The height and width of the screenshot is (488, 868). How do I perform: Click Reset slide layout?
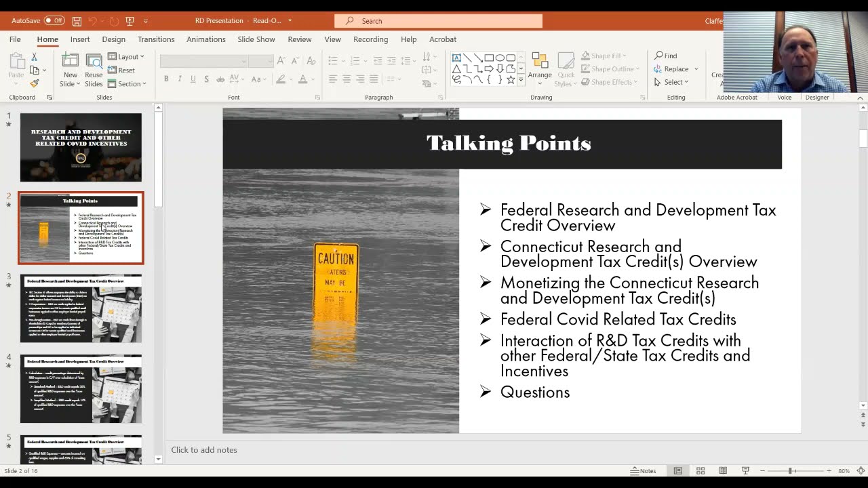coord(121,70)
